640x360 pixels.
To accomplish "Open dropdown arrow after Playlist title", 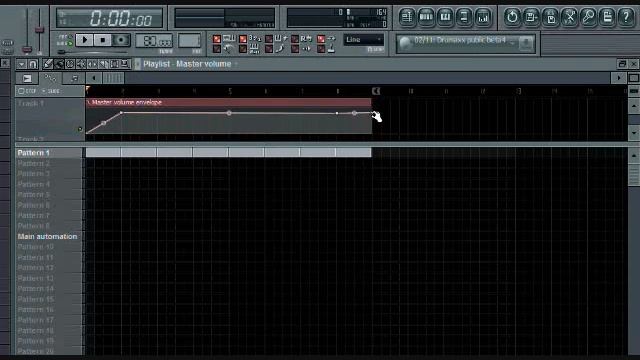I will coord(236,64).
